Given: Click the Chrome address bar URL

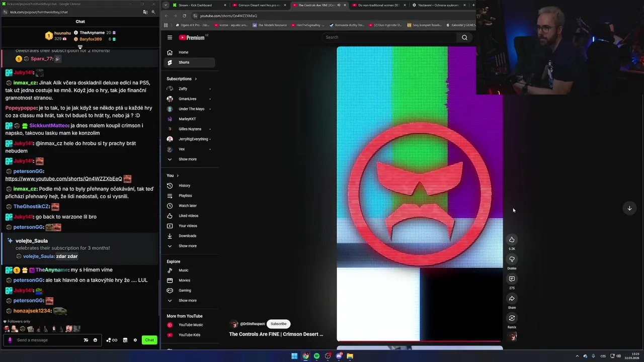Looking at the screenshot, I should point(228,16).
